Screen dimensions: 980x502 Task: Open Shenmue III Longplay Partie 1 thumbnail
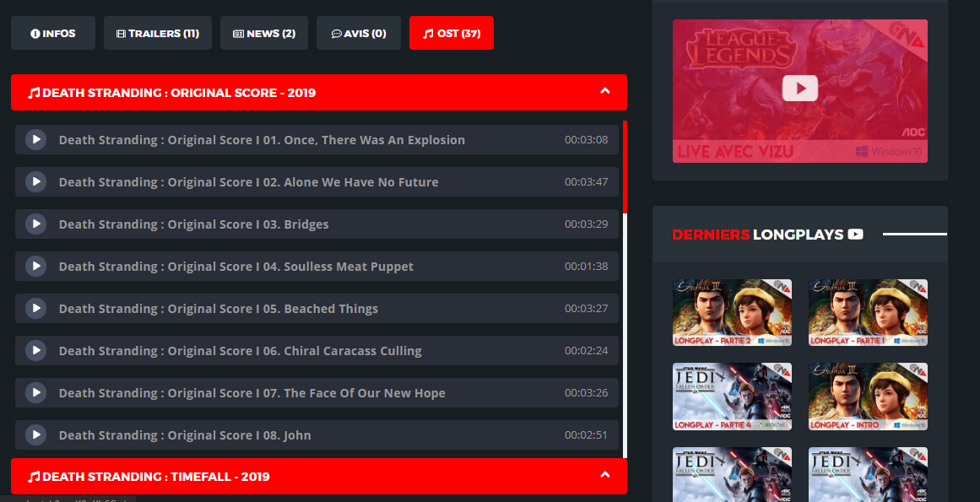click(868, 312)
